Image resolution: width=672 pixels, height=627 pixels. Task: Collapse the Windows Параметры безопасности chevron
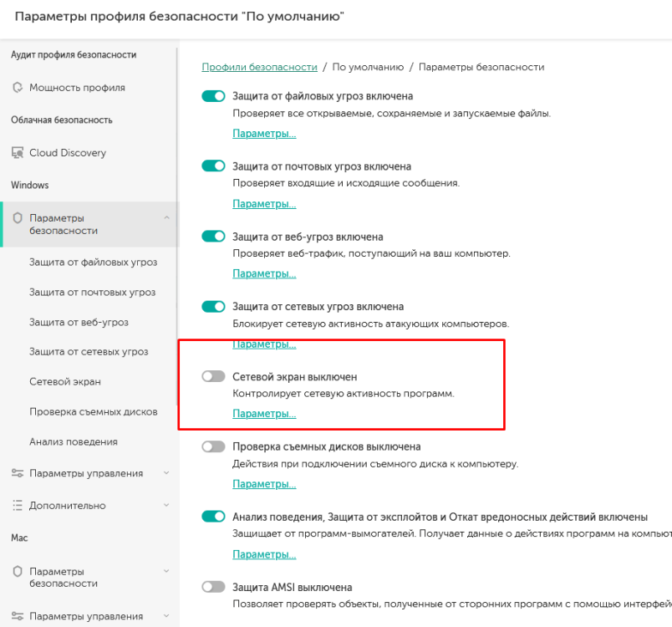pyautogui.click(x=166, y=218)
